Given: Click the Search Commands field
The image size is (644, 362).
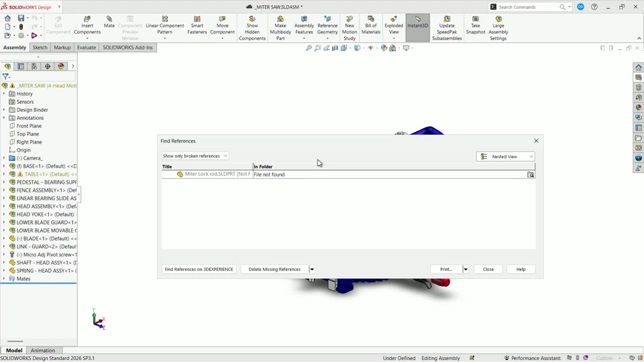Looking at the screenshot, I should pos(527,7).
